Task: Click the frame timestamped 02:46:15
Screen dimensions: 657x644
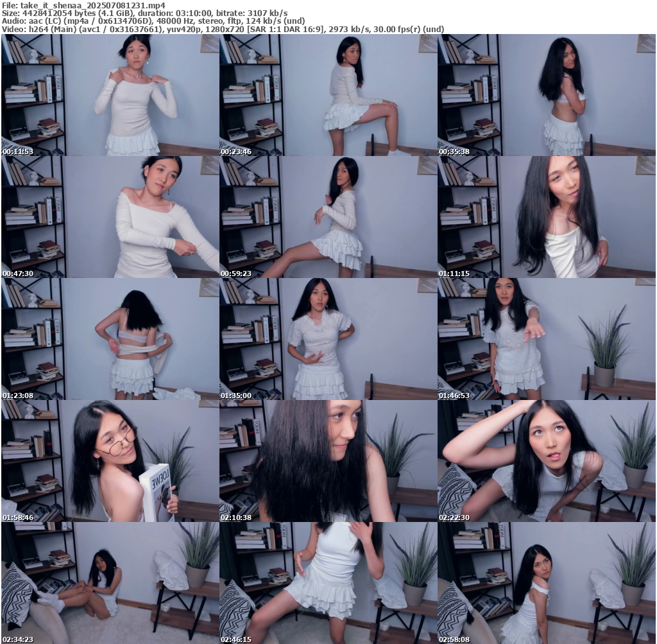Action: (328, 583)
